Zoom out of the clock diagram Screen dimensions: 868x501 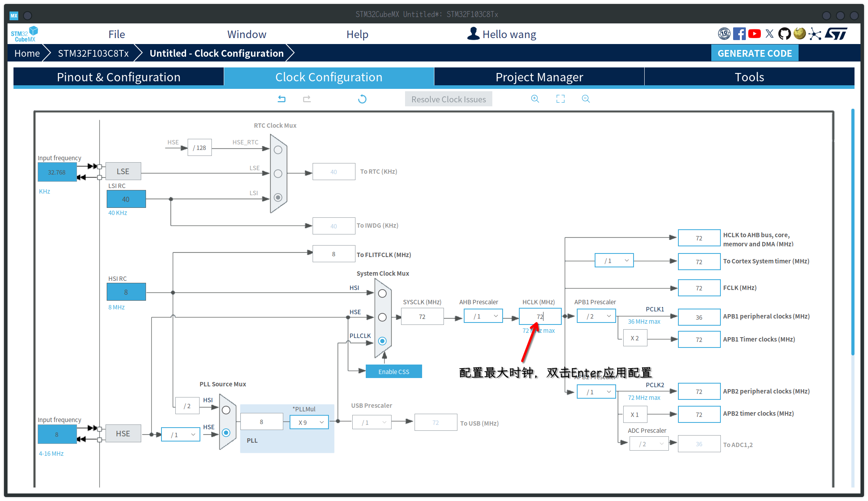[x=586, y=99]
